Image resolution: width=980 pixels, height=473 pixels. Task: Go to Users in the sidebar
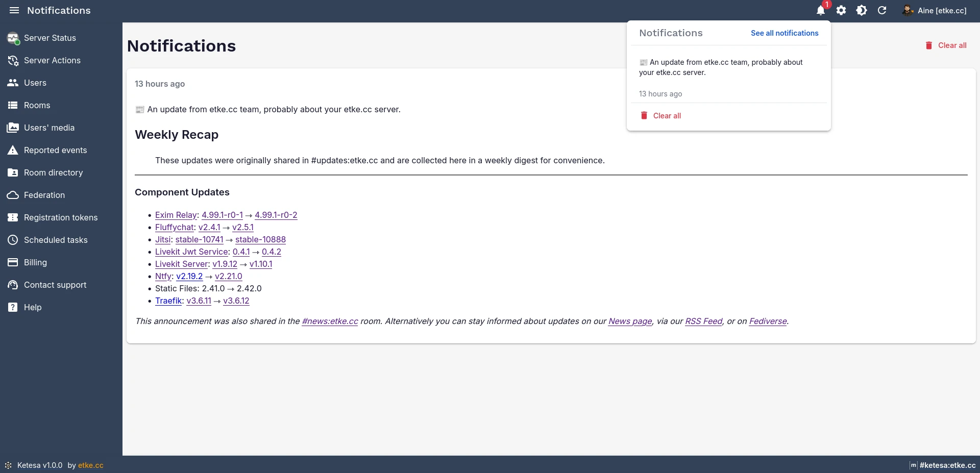pyautogui.click(x=35, y=83)
